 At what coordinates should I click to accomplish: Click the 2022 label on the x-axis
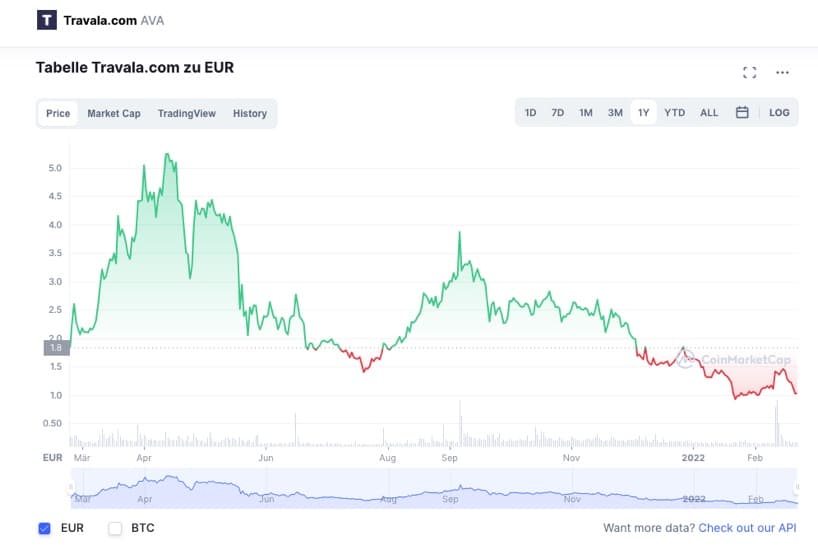point(693,458)
